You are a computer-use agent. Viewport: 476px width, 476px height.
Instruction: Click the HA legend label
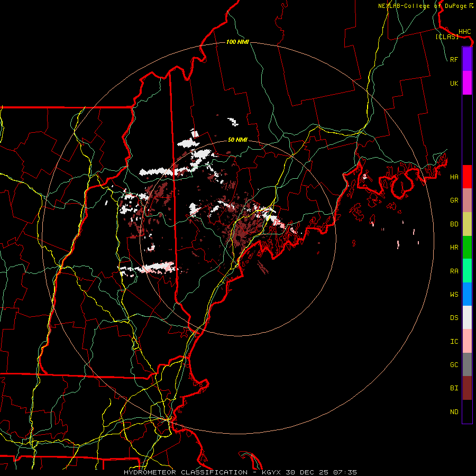[x=454, y=177]
